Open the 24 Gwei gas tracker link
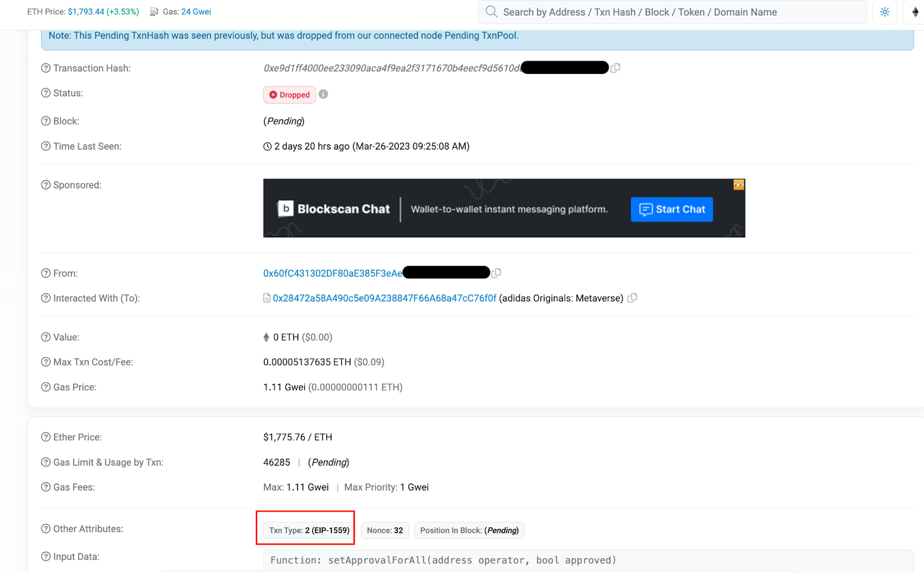This screenshot has width=924, height=573. click(196, 12)
